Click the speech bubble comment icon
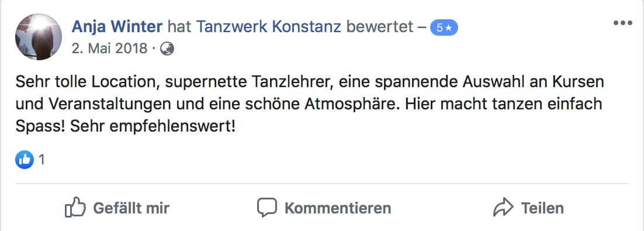644x231 pixels. tap(267, 208)
